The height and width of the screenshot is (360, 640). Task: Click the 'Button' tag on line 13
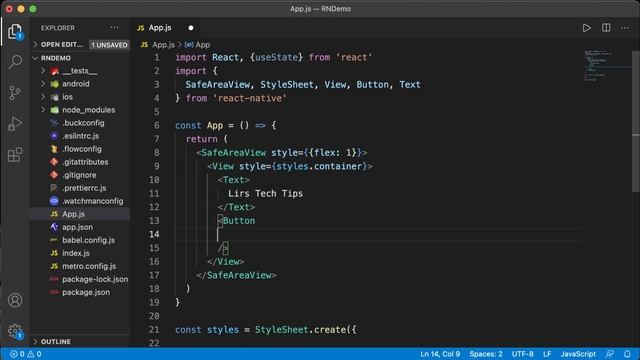(239, 221)
